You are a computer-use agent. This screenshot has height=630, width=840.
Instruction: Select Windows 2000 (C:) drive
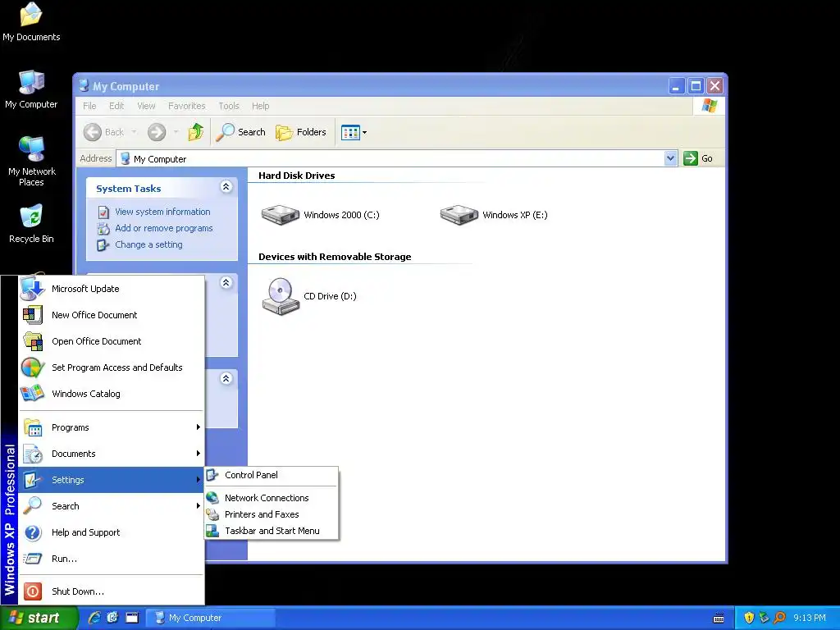click(x=321, y=215)
